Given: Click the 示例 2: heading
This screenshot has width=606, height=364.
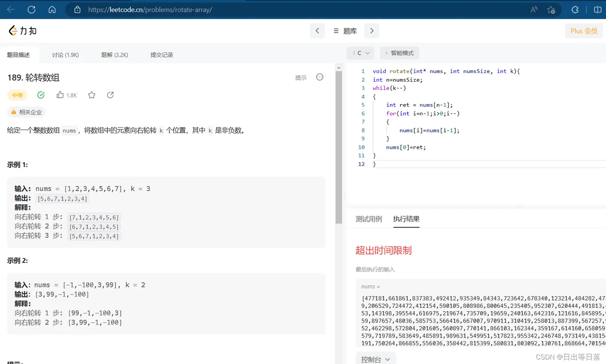Looking at the screenshot, I should (18, 261).
